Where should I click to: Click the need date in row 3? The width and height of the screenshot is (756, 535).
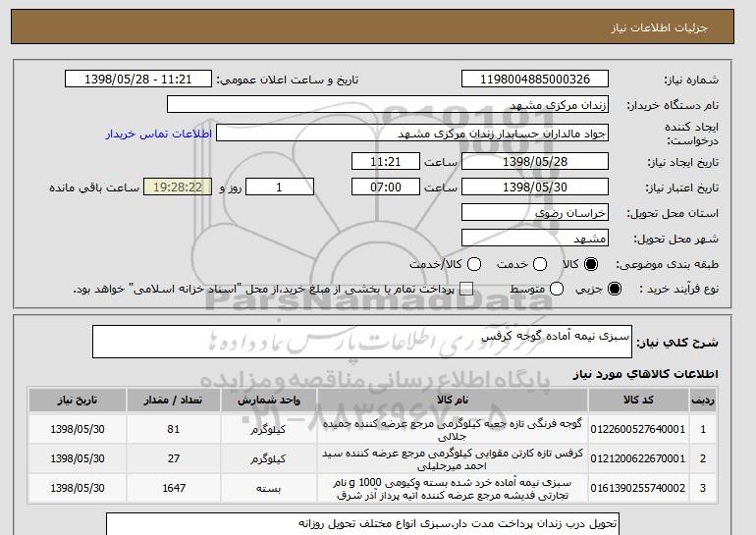78,488
